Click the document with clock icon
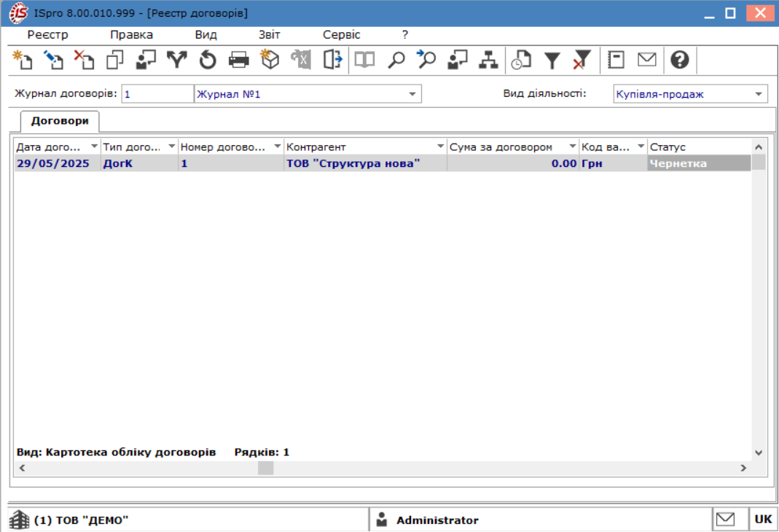779x532 pixels. pyautogui.click(x=521, y=60)
